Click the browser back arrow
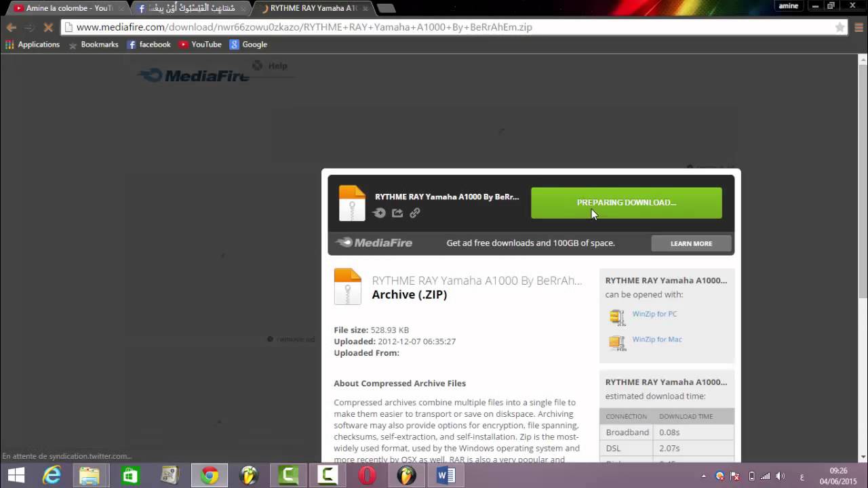The width and height of the screenshot is (868, 488). coord(12,27)
